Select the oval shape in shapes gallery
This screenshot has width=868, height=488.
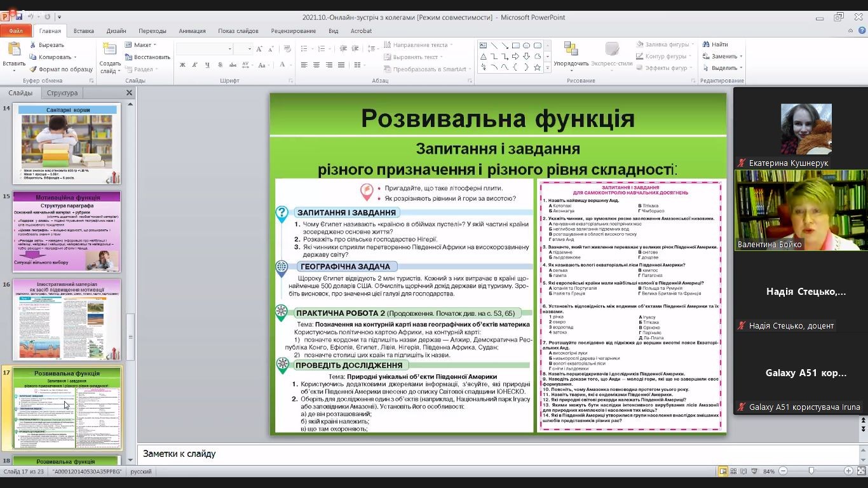click(x=526, y=46)
